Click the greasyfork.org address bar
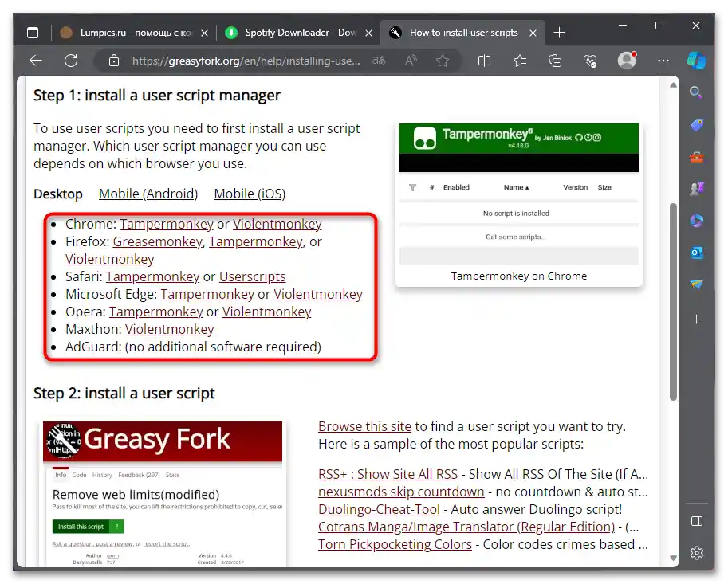The image size is (728, 584). pos(246,61)
